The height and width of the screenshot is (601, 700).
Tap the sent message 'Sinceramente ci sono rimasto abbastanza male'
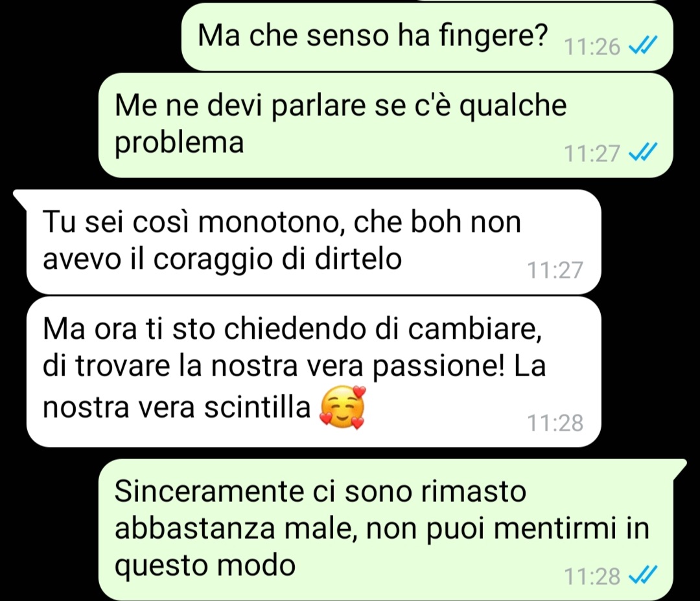[x=386, y=530]
